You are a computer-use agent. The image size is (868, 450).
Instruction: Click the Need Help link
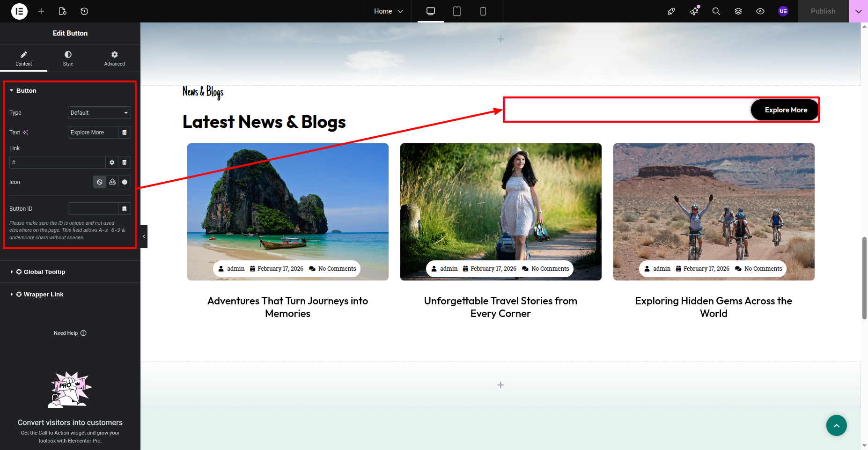pyautogui.click(x=70, y=333)
